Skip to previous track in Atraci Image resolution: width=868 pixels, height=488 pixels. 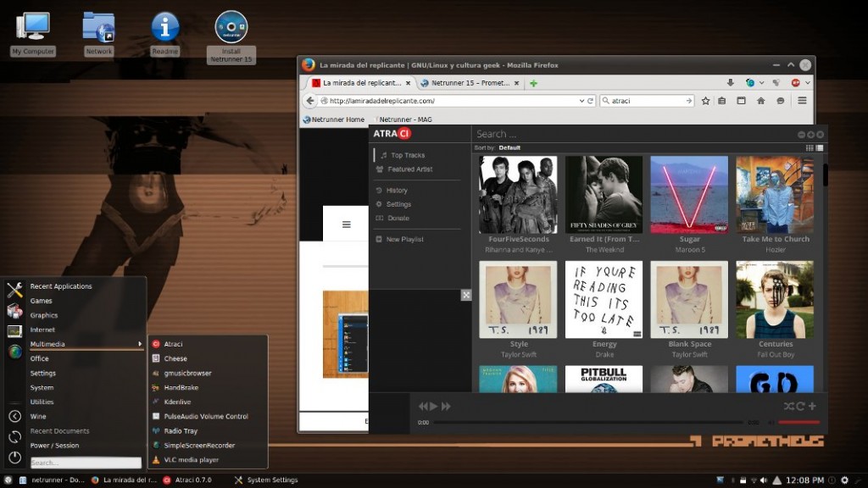(x=423, y=406)
